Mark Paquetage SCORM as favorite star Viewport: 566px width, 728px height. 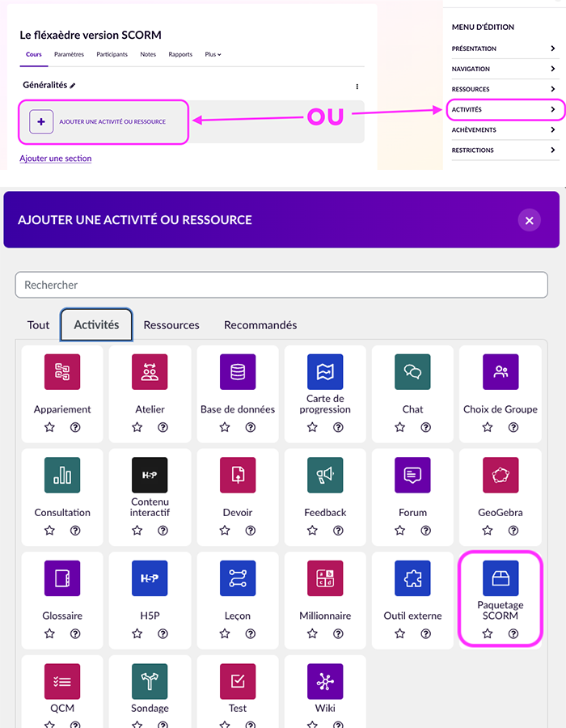pyautogui.click(x=488, y=634)
